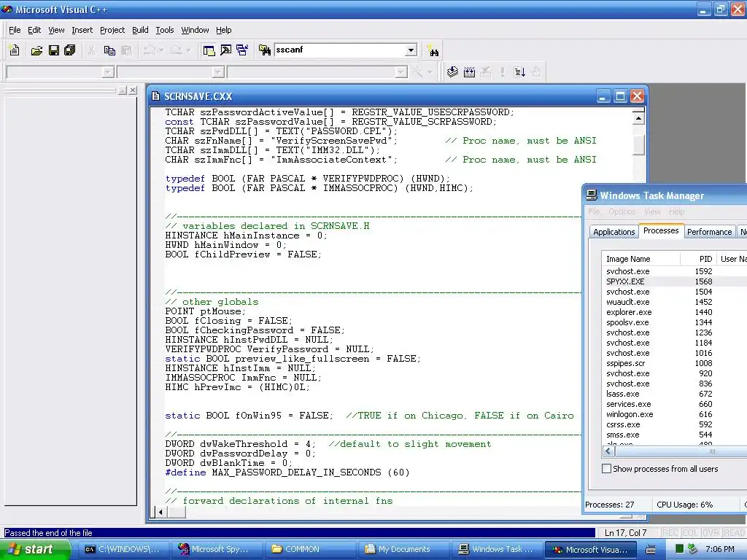Open the Window List icon
Viewport: 747px width, 560px height.
click(x=242, y=50)
